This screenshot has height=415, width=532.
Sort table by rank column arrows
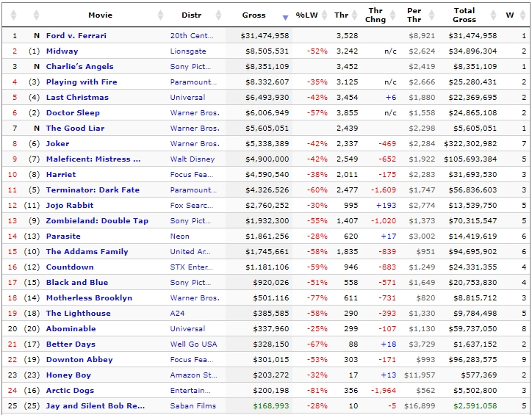13,15
